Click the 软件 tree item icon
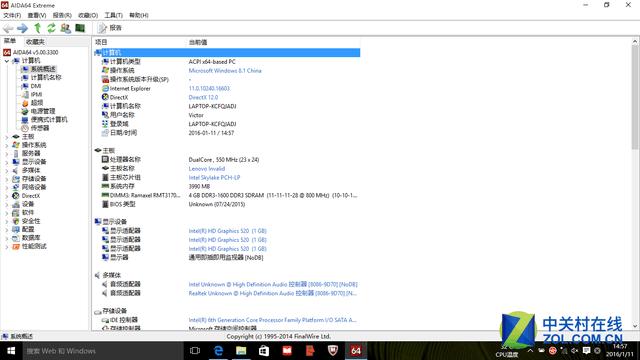This screenshot has width=640, height=360. [16, 213]
